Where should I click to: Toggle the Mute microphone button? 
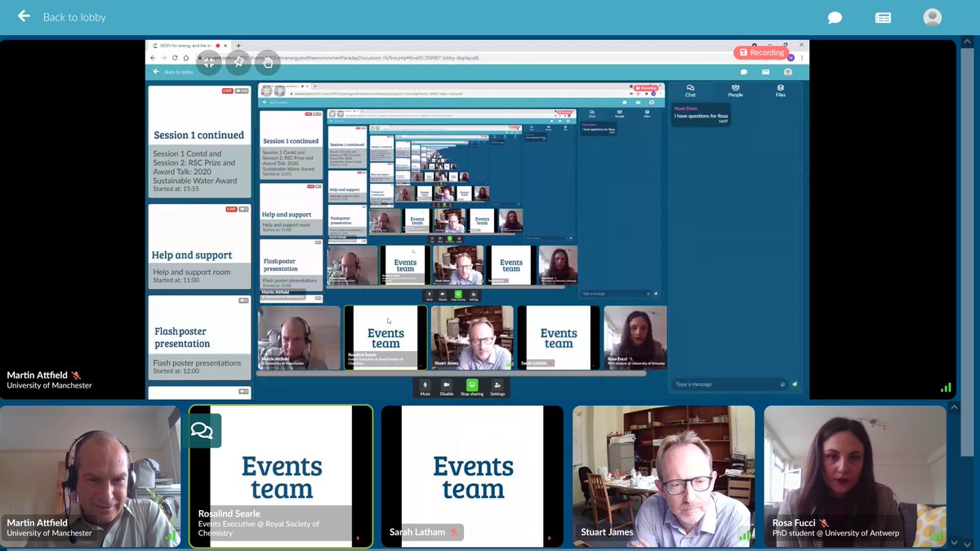tap(425, 387)
